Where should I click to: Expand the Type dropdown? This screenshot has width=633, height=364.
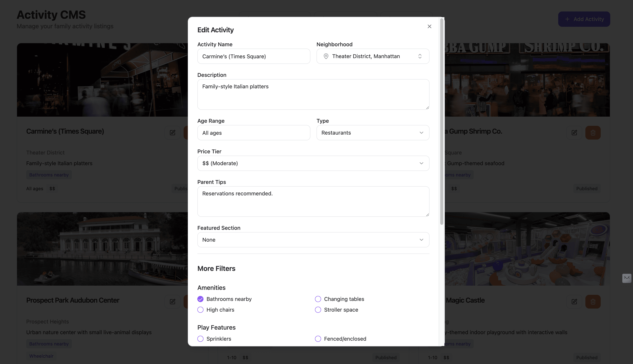373,133
